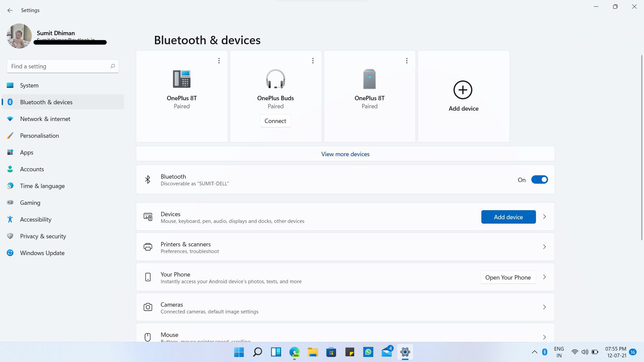Open Personalisation settings
The image size is (644, 362).
[39, 135]
